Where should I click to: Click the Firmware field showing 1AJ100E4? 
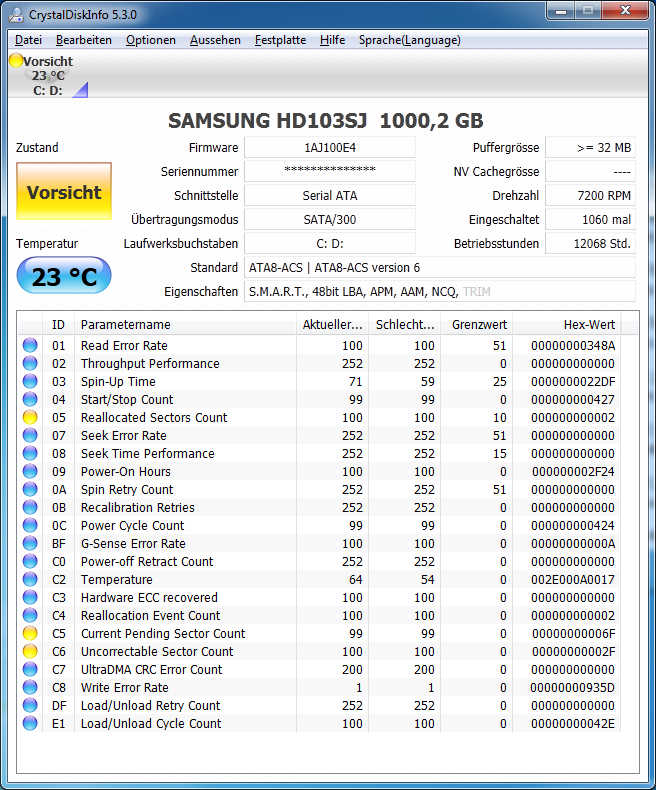[x=330, y=148]
